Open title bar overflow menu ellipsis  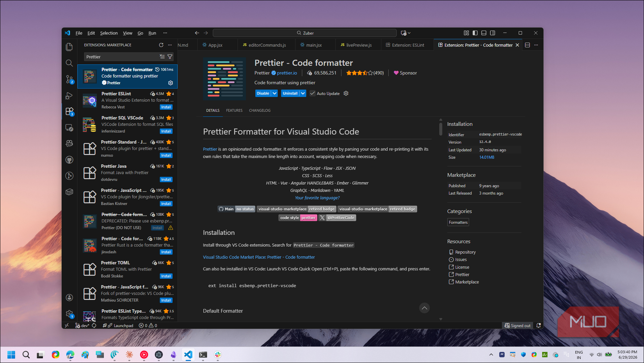click(165, 33)
